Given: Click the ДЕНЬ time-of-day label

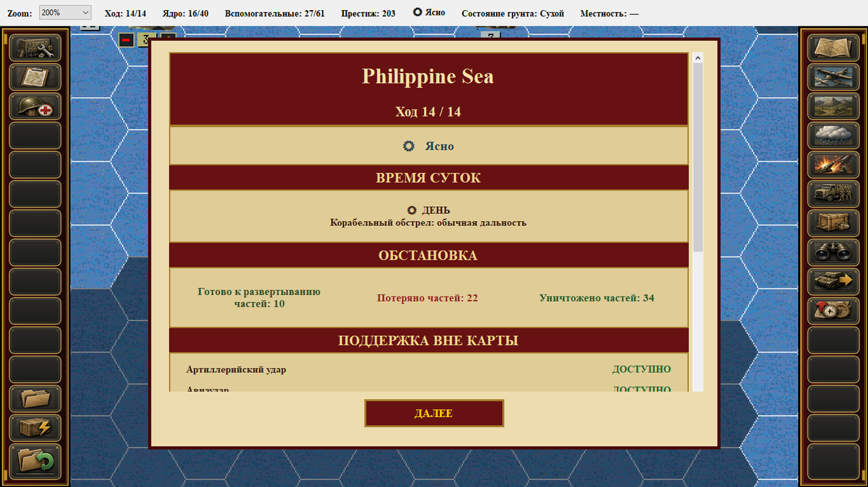Looking at the screenshot, I should point(436,210).
